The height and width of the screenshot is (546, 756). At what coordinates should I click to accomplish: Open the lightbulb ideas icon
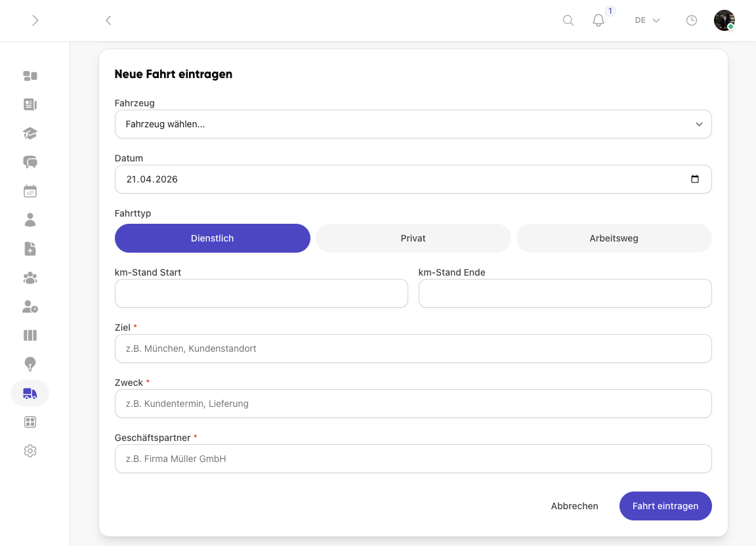click(x=30, y=364)
